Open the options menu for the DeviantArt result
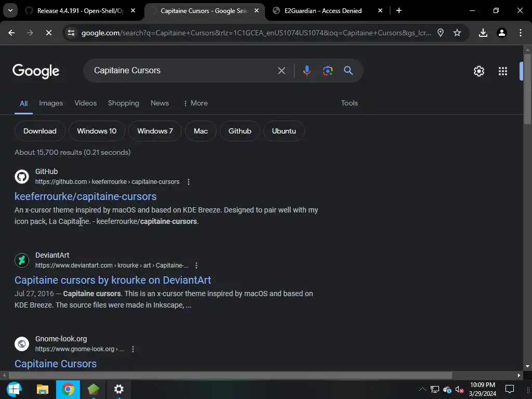Image resolution: width=532 pixels, height=399 pixels. 196,265
